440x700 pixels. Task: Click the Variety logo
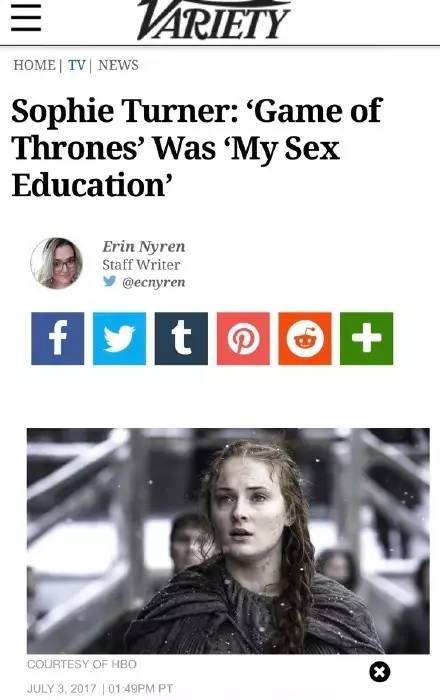(214, 20)
